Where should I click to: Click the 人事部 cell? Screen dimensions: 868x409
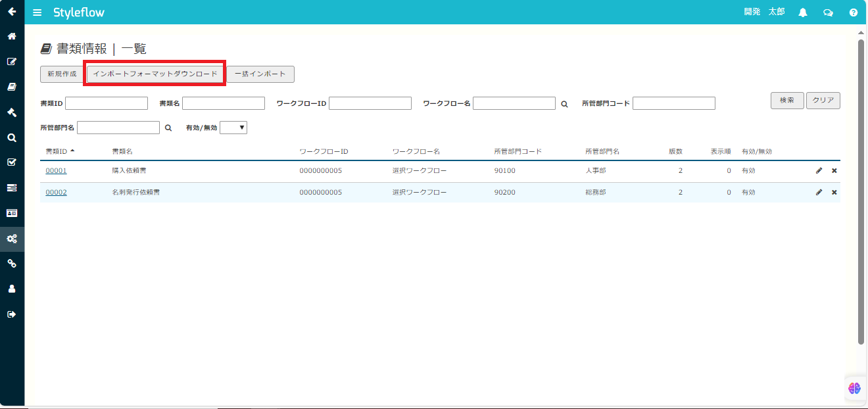[596, 171]
